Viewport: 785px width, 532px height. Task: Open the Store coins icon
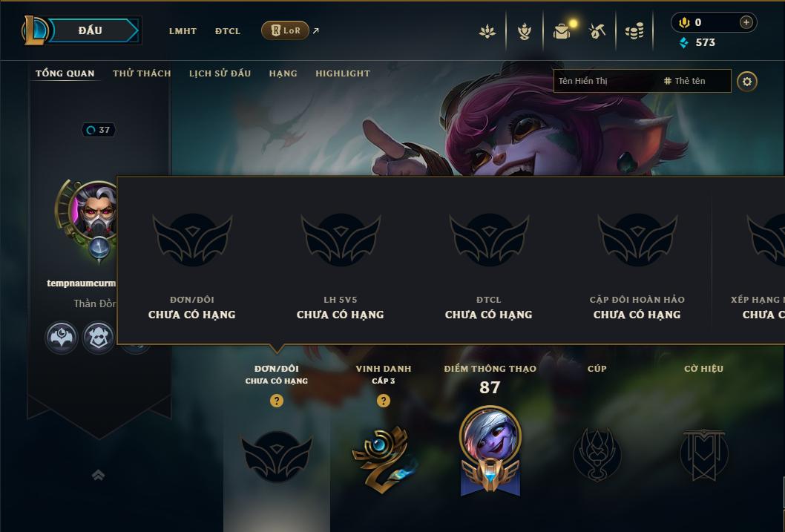(634, 31)
